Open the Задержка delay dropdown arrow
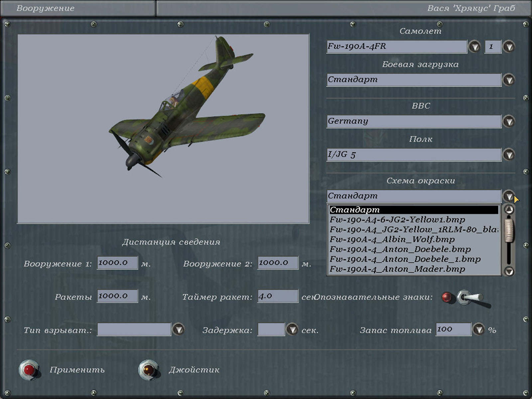The height and width of the screenshot is (399, 532). pyautogui.click(x=292, y=330)
